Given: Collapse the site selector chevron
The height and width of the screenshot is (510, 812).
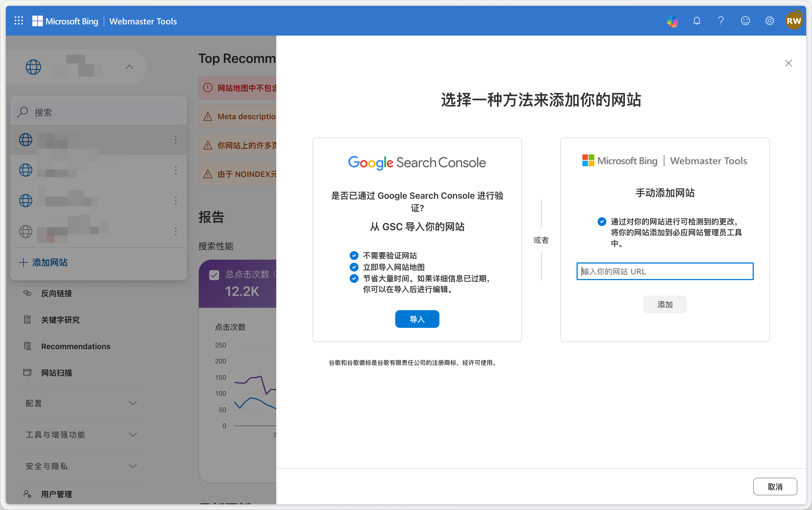Looking at the screenshot, I should tap(129, 67).
